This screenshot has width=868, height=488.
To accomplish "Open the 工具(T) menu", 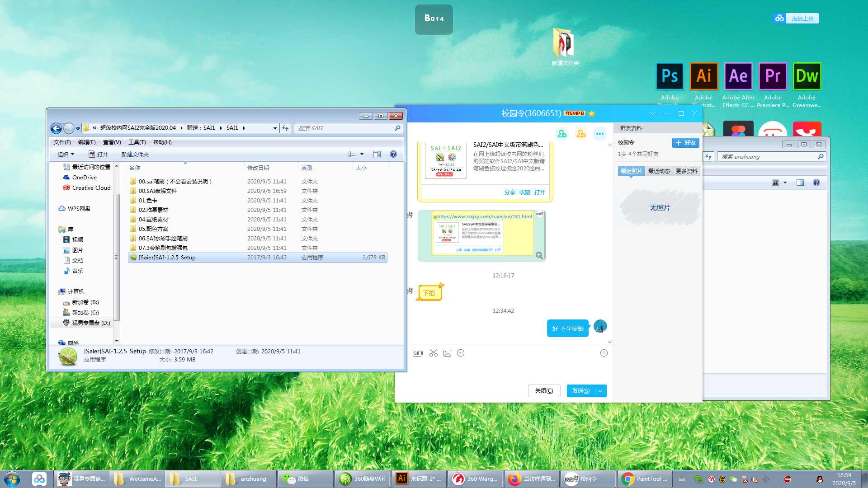I will pyautogui.click(x=137, y=142).
